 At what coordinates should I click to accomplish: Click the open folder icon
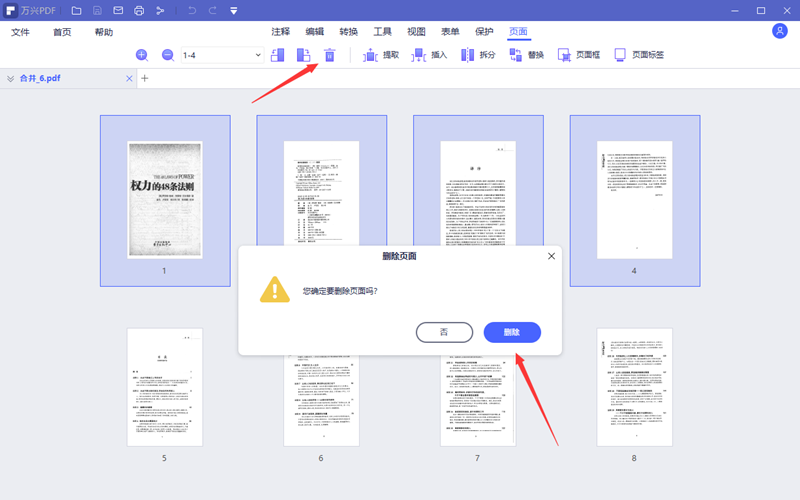click(x=76, y=11)
